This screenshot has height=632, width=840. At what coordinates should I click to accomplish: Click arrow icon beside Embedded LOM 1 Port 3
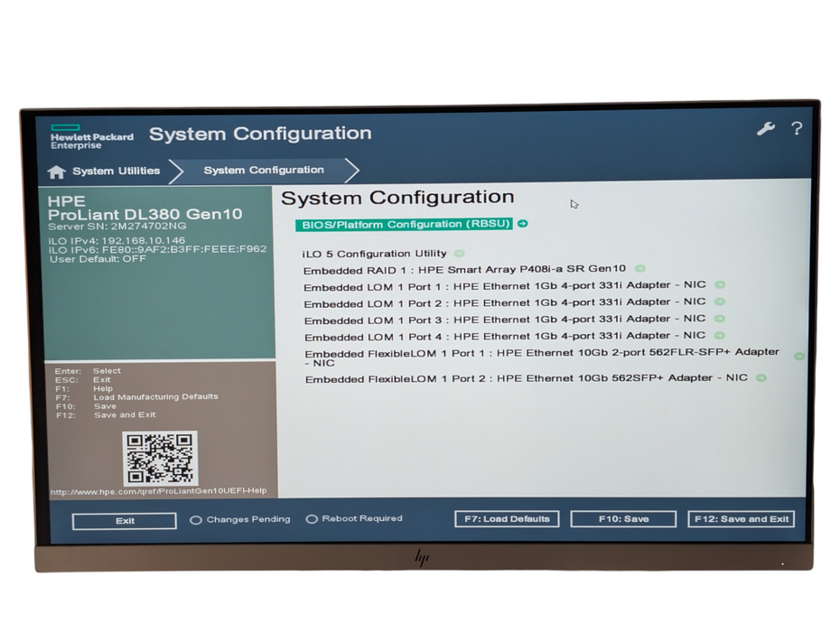pos(720,319)
